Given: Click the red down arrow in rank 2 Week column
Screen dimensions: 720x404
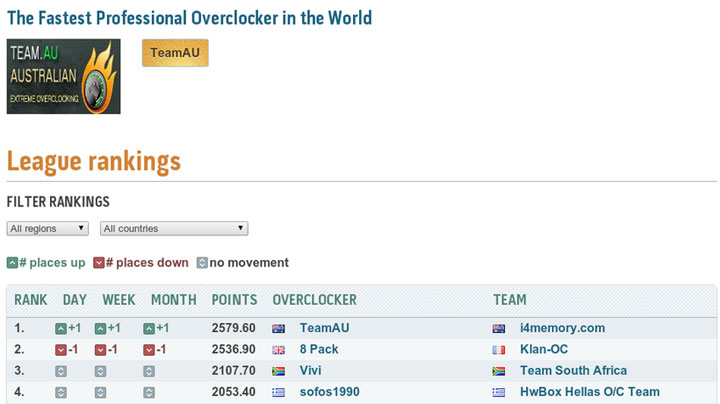Looking at the screenshot, I should (100, 349).
